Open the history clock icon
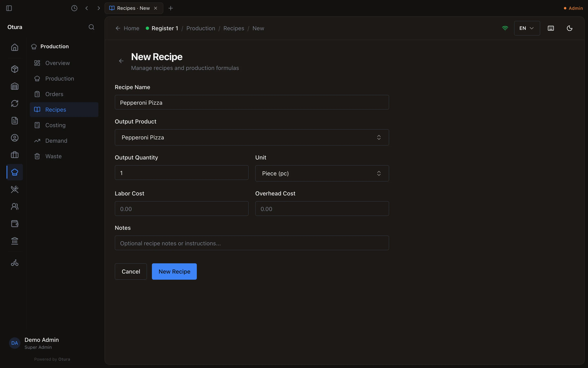588x368 pixels. 74,8
